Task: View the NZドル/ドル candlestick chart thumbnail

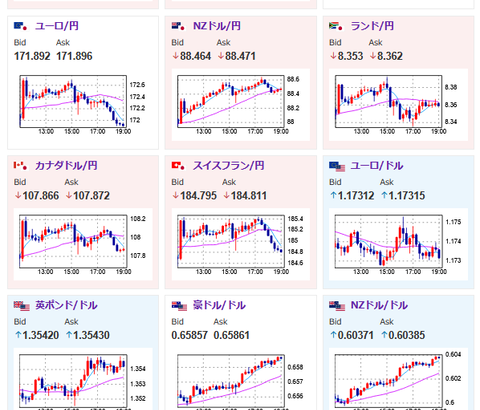Action: (398, 379)
